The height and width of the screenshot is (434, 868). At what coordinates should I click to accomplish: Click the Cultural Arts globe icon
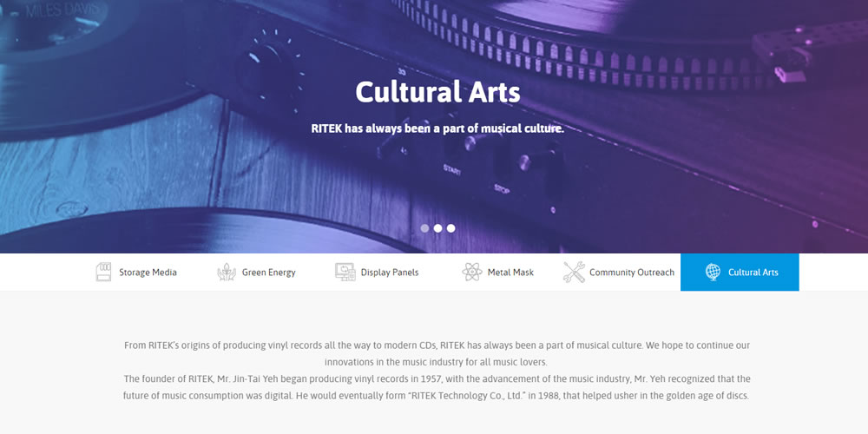click(713, 272)
